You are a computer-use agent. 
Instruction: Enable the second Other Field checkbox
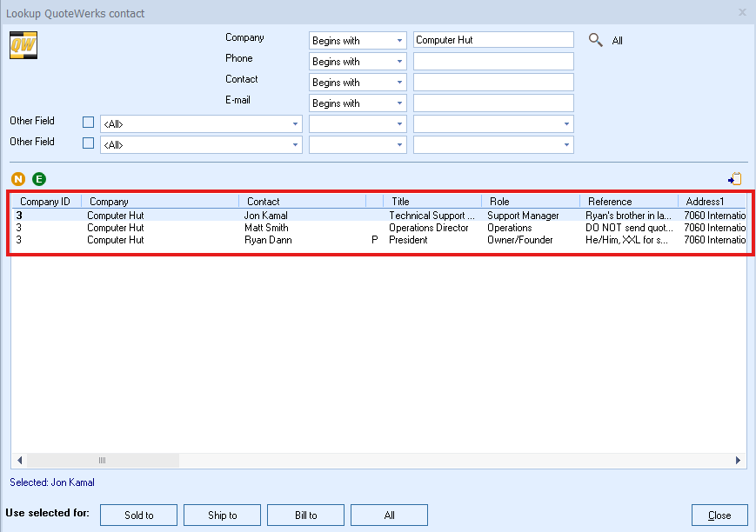[x=88, y=143]
